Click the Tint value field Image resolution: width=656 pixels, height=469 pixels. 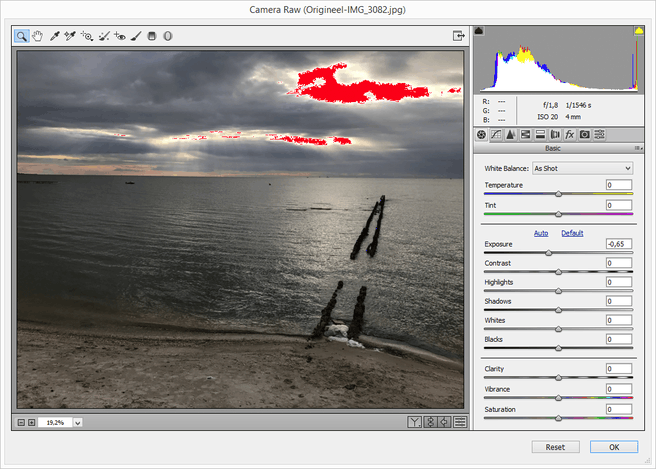[x=619, y=205]
